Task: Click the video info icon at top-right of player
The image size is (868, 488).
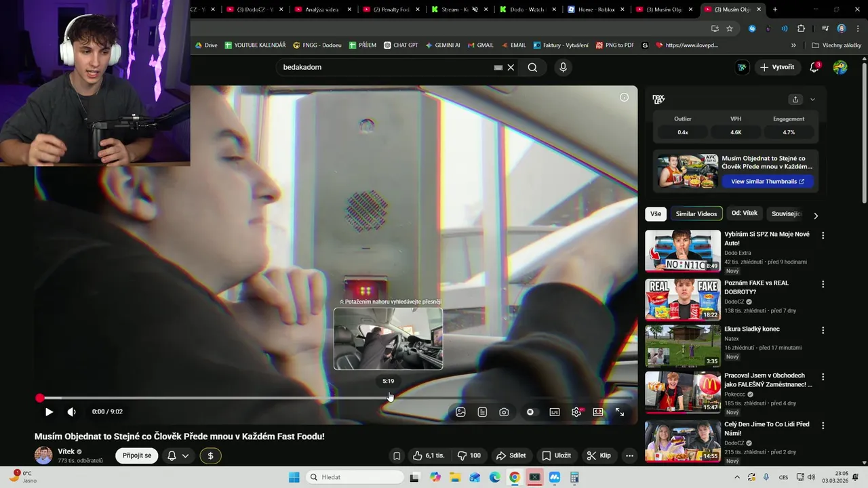Action: [x=624, y=97]
